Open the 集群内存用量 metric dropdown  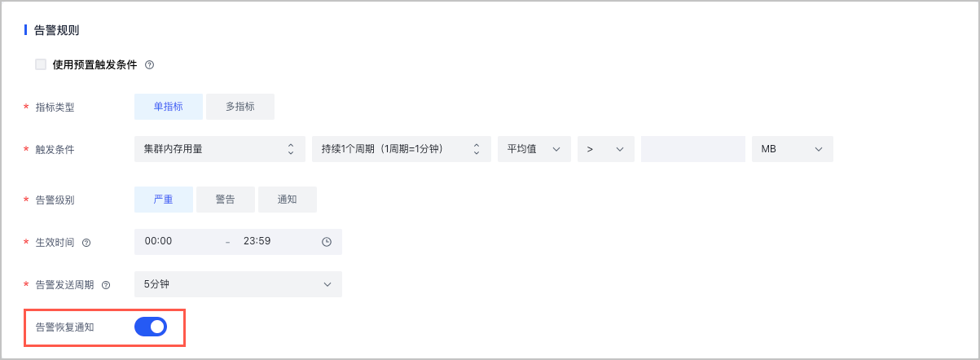click(x=219, y=149)
